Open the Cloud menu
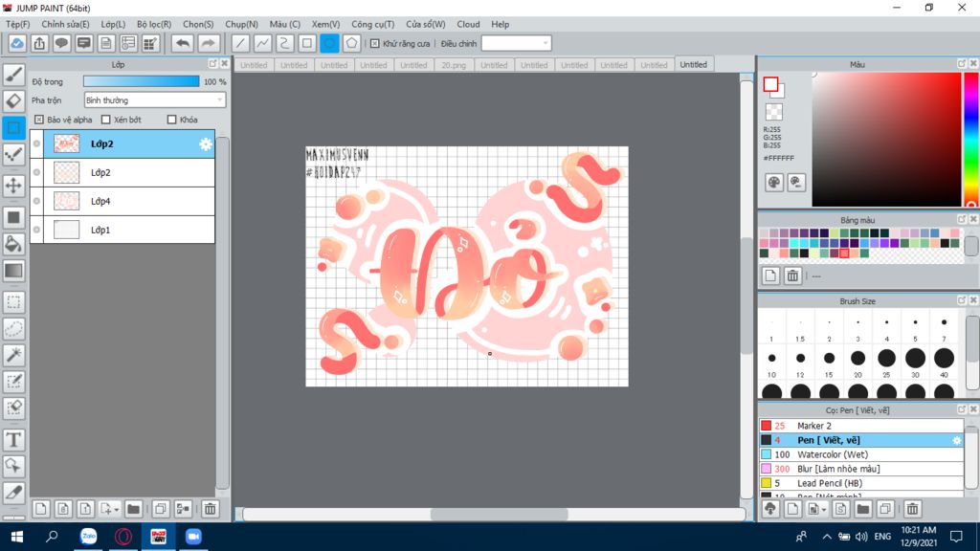Viewport: 980px width, 551px height. click(468, 24)
